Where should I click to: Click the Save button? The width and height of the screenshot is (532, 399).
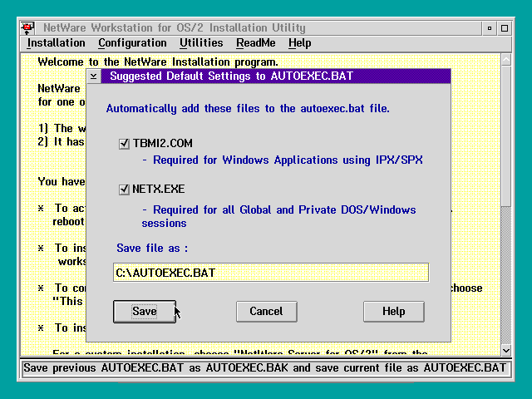145,312
